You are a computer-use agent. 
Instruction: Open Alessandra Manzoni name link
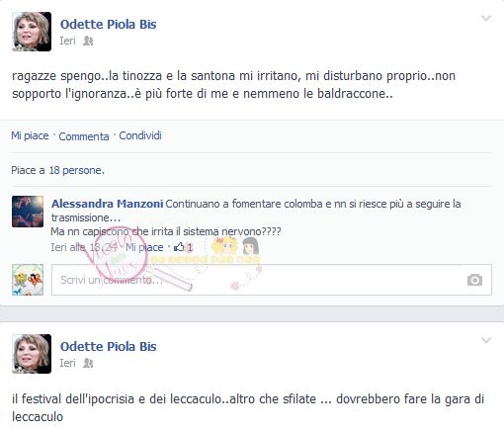[x=108, y=204]
